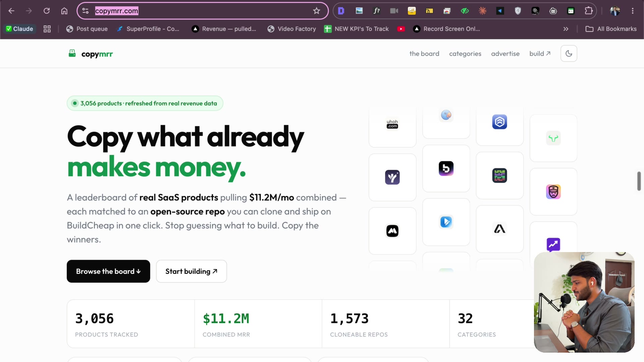Viewport: 644px width, 362px height.
Task: Open the green crossed-eye extension
Action: (465, 11)
